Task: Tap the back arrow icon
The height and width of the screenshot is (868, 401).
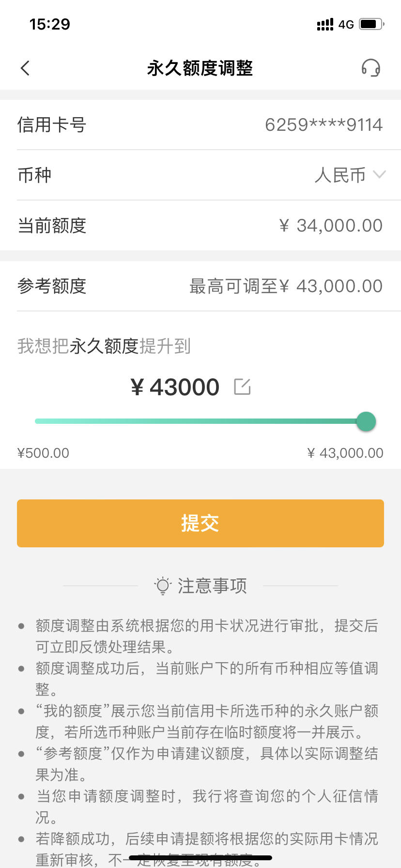Action: (25, 68)
